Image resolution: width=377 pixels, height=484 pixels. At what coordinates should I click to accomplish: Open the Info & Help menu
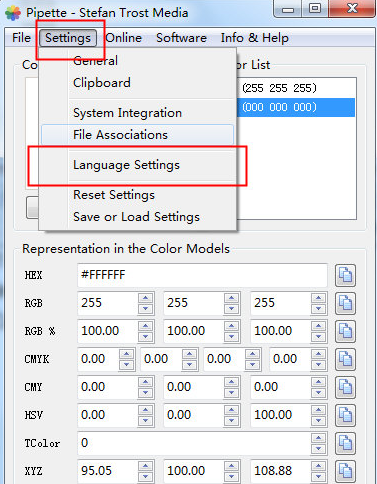pos(254,38)
